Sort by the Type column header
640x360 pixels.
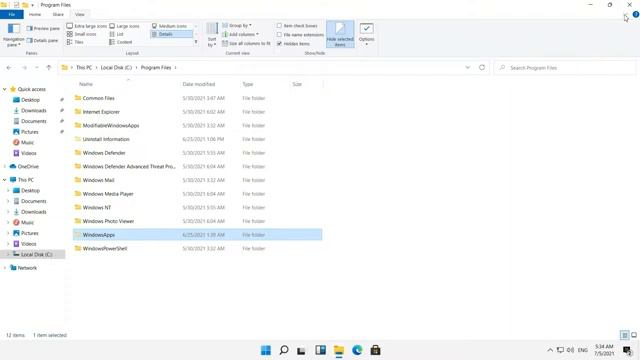click(x=248, y=84)
